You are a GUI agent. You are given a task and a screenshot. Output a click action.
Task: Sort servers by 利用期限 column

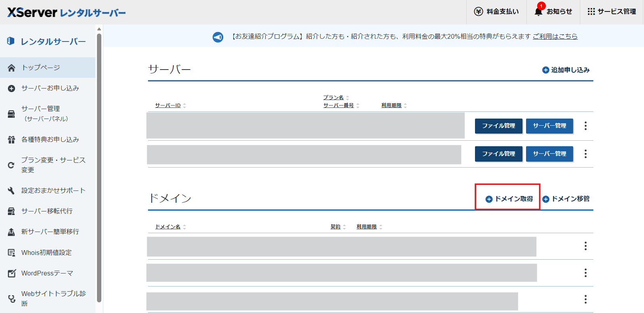[x=394, y=106]
